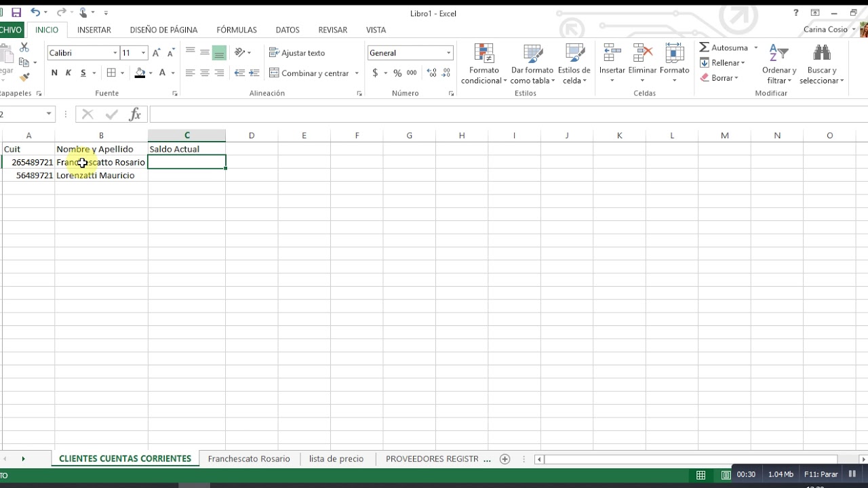Open the Borrar dropdown
The width and height of the screenshot is (868, 488).
tap(718, 78)
